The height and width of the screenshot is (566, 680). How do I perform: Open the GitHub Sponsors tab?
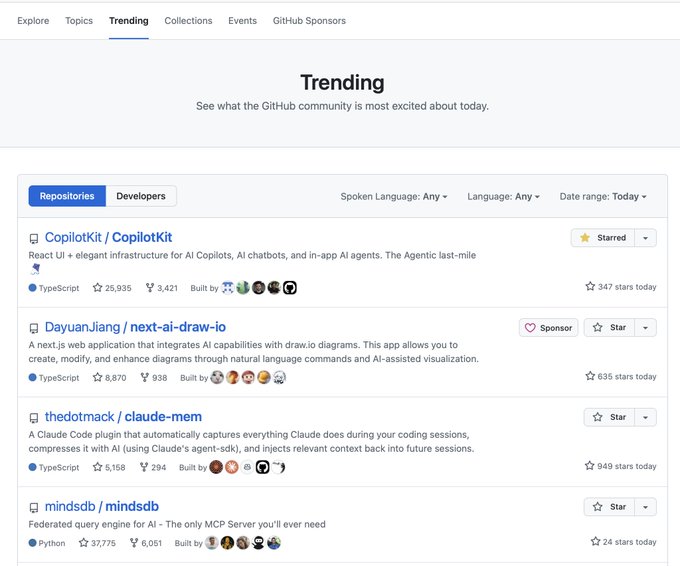pos(309,20)
